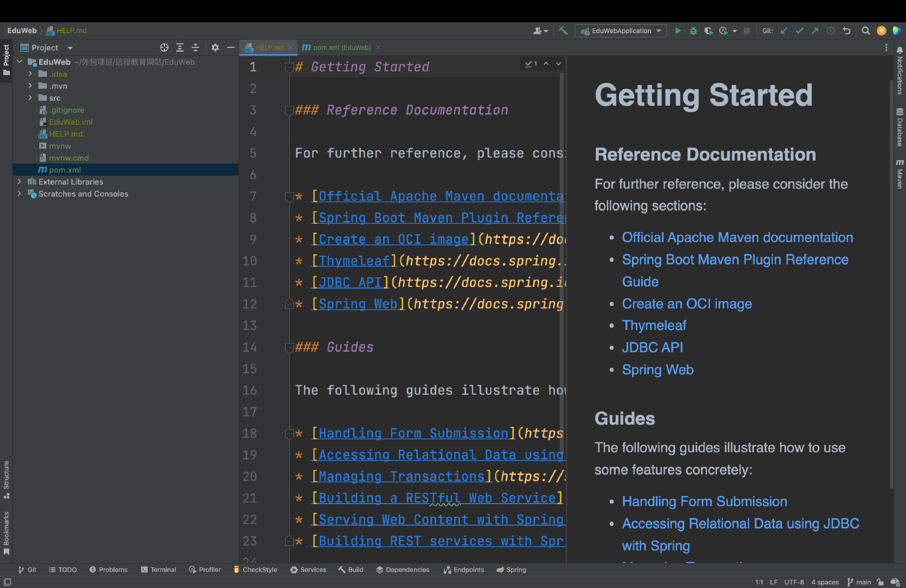906x588 pixels.
Task: Open the Problems tool window tab
Action: (108, 569)
